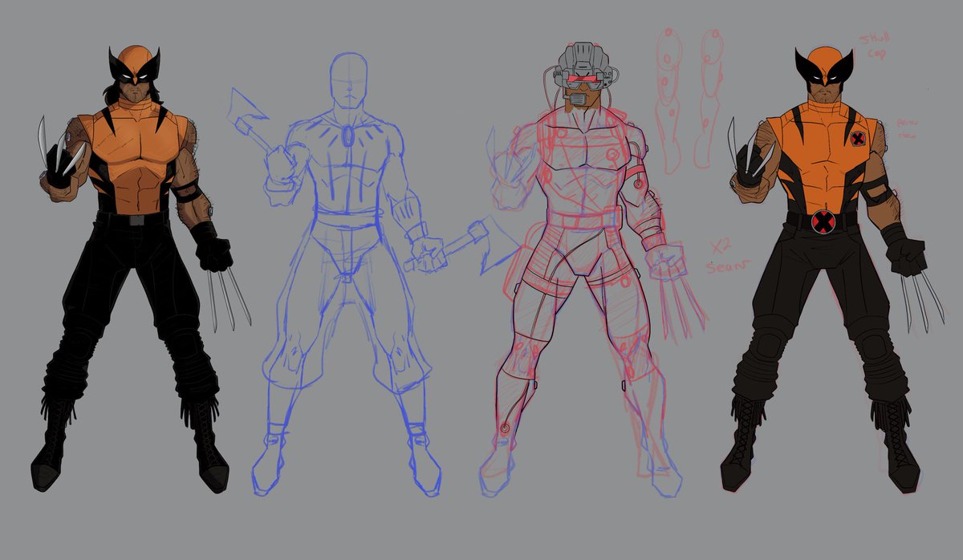Select the X belt buckle on right Wolverine
The width and height of the screenshot is (963, 560).
[822, 222]
